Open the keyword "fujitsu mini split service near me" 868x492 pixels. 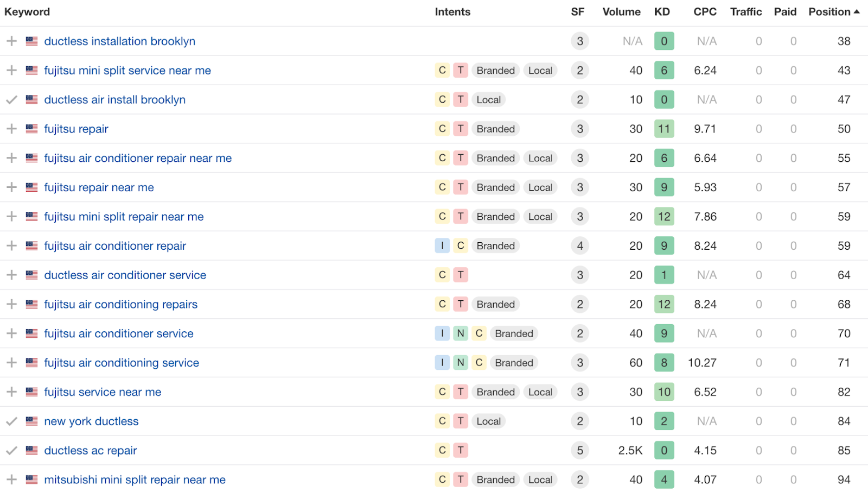pos(127,70)
